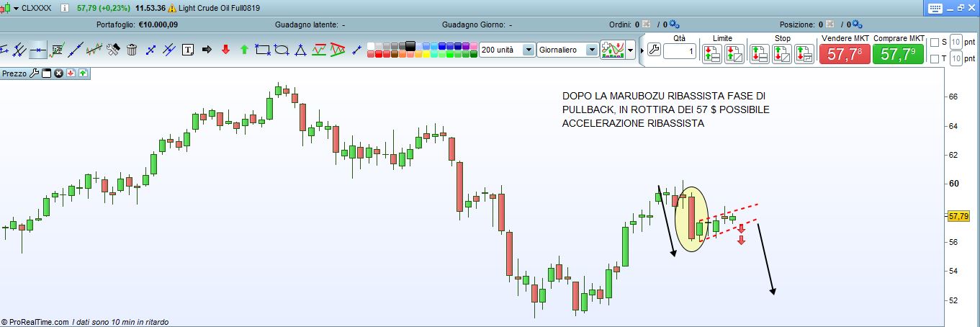This screenshot has width=980, height=327.
Task: Select the parallel channel lines tool
Action: coord(19,50)
